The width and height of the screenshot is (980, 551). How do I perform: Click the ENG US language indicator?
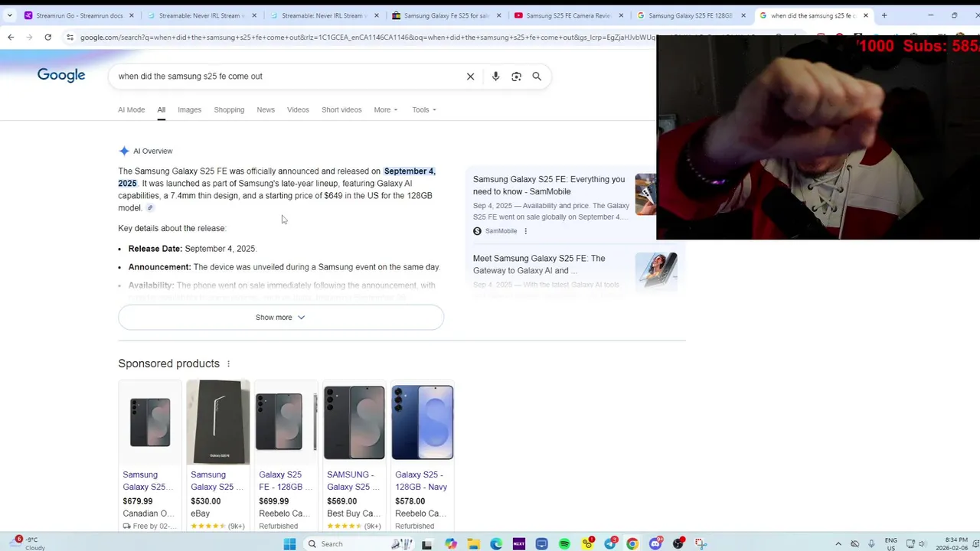[x=891, y=544]
